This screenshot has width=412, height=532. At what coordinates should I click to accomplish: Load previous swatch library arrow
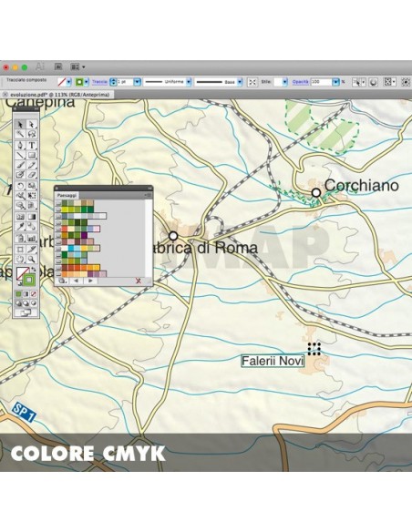pyautogui.click(x=76, y=281)
